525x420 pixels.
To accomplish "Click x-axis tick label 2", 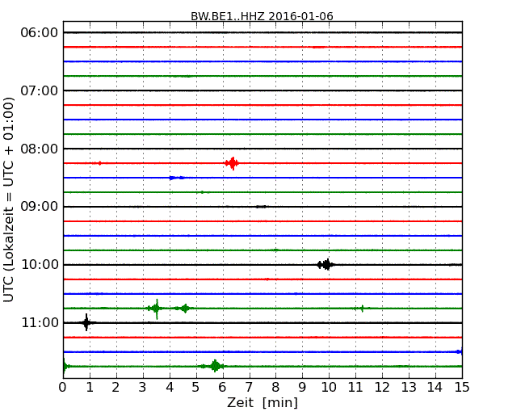I will click(115, 387).
